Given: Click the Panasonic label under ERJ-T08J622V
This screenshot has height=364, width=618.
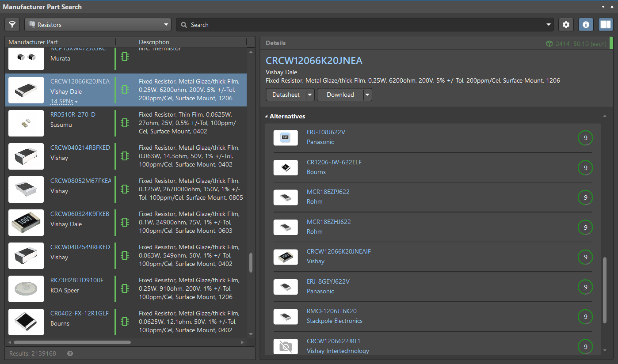Looking at the screenshot, I should pyautogui.click(x=320, y=142).
